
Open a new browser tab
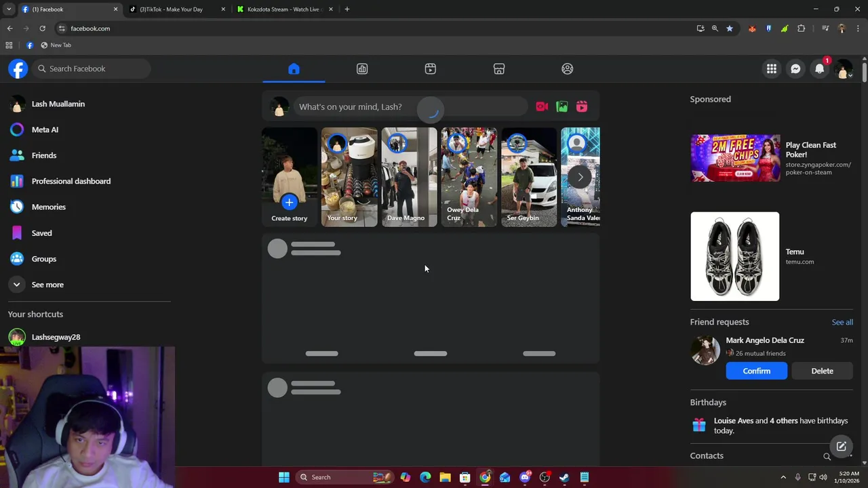click(x=347, y=9)
